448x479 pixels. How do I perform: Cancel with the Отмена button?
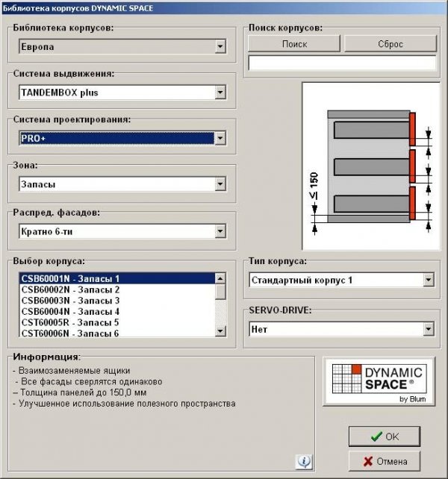385,461
